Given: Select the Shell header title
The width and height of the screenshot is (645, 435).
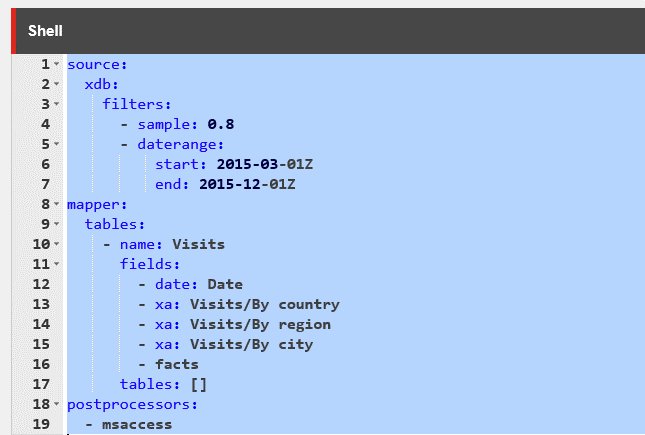Looking at the screenshot, I should (45, 31).
